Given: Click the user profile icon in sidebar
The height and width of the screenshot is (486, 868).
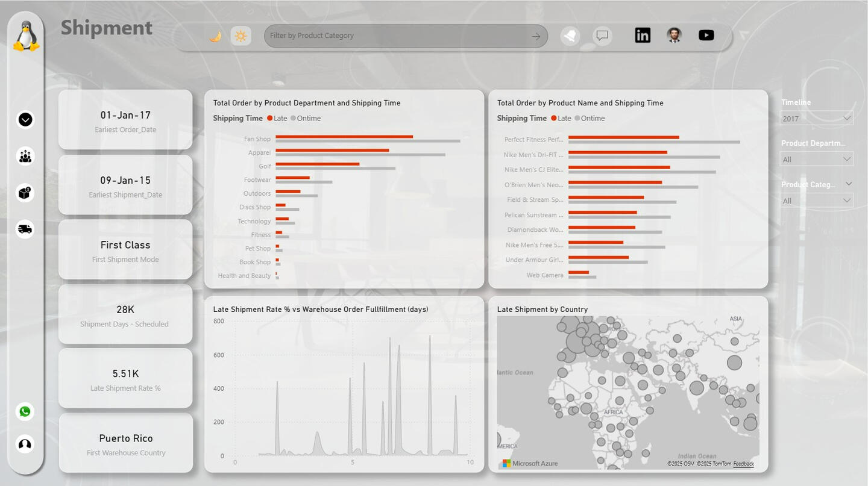Looking at the screenshot, I should click(x=25, y=444).
